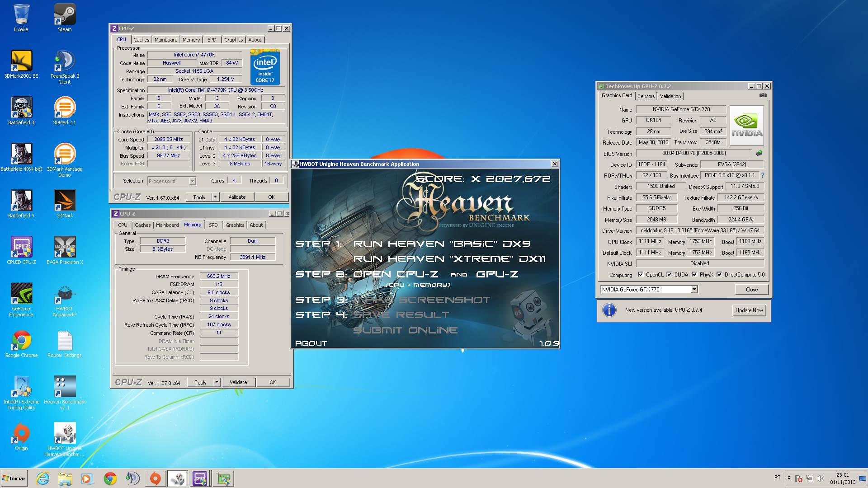This screenshot has width=868, height=488.
Task: Click the GPU-Z BIOS save chip icon
Action: pos(759,153)
